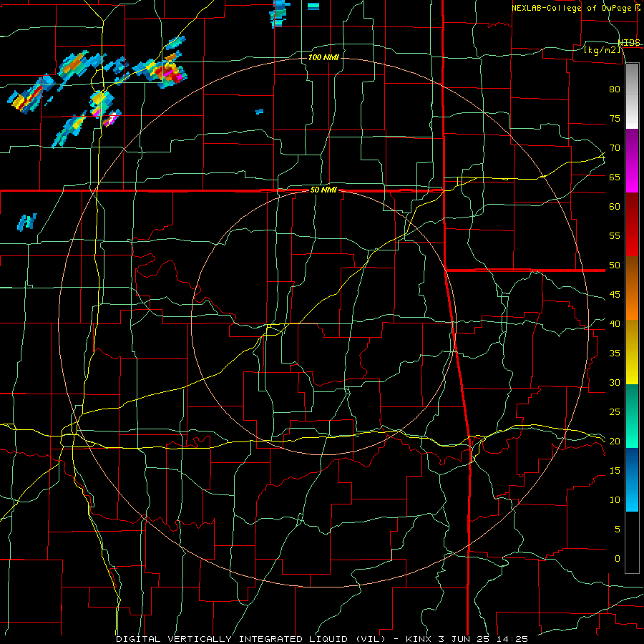Click the 30 value on the legend

point(615,382)
